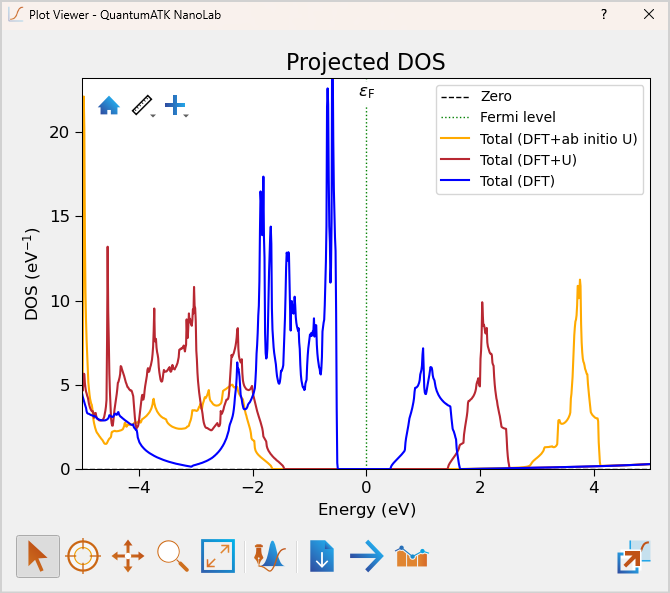Click the detach window icon
This screenshot has width=670, height=593.
(633, 556)
